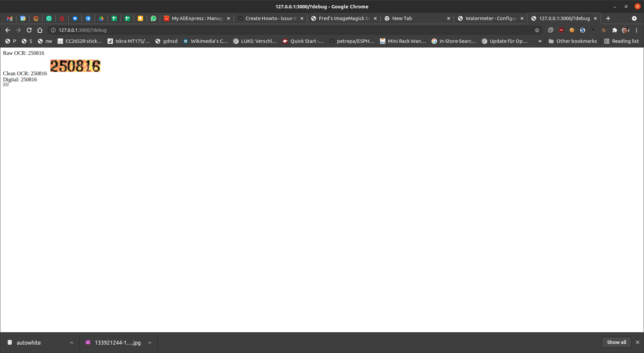Open the Gmail shortcut icon
This screenshot has height=353, width=644.
(10, 18)
